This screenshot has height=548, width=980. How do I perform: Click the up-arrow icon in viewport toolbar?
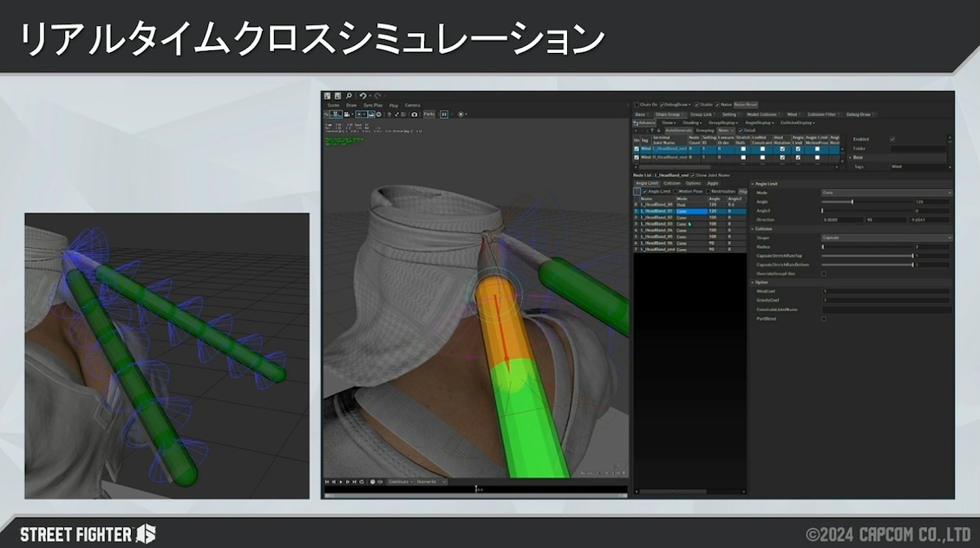[389, 114]
